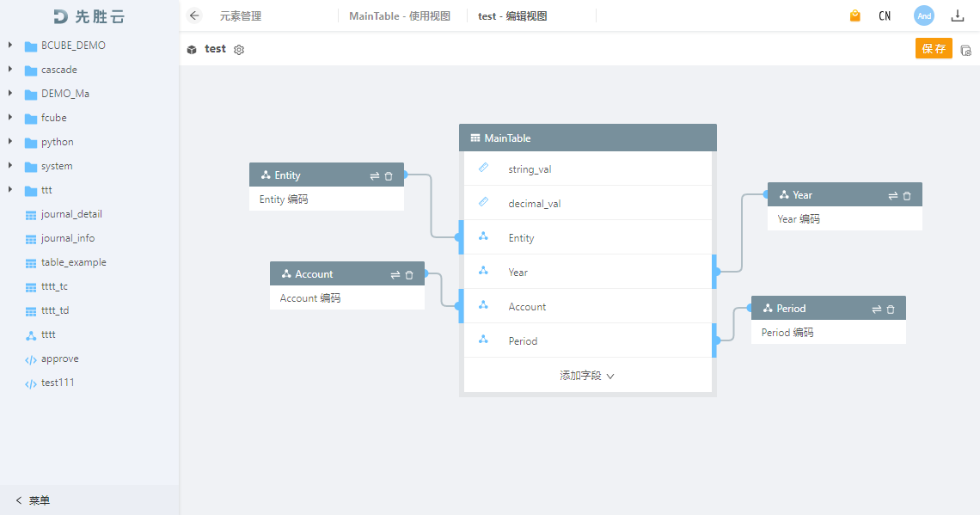Switch to MainTable - 使用视图 tab

coord(400,16)
